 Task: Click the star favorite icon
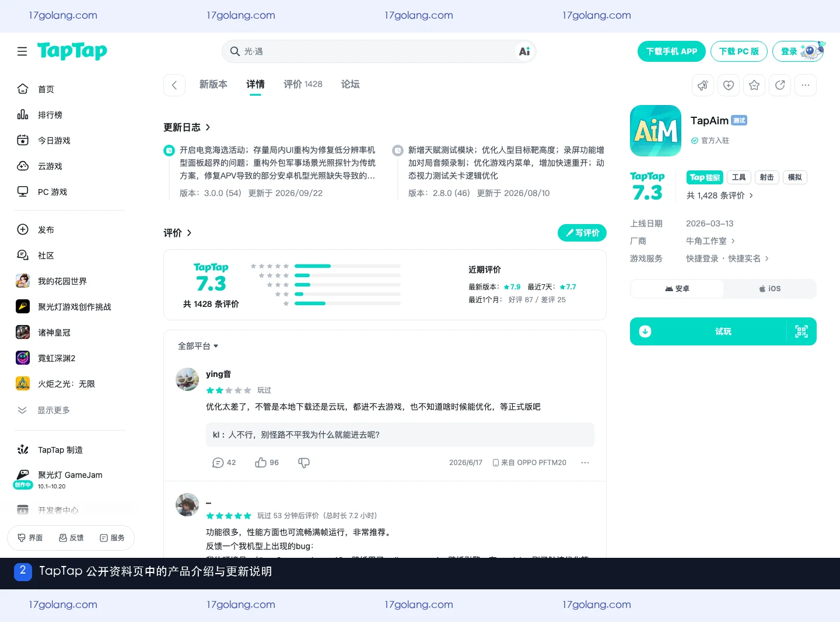coord(754,85)
